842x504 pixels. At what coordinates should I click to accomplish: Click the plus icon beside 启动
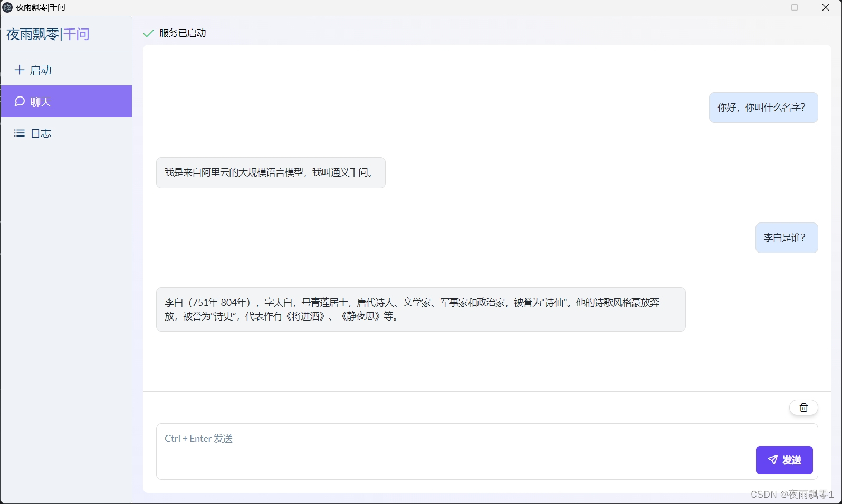coord(20,70)
